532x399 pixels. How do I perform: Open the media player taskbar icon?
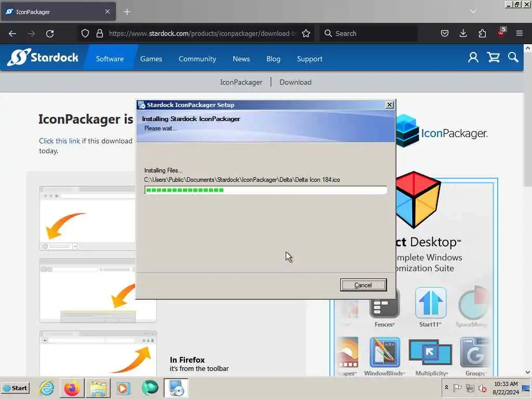[124, 388]
